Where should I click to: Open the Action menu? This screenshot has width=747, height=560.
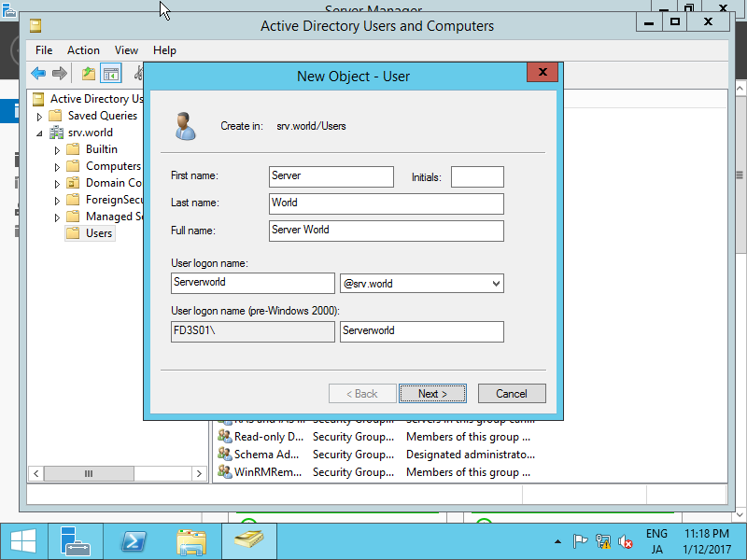click(x=83, y=50)
